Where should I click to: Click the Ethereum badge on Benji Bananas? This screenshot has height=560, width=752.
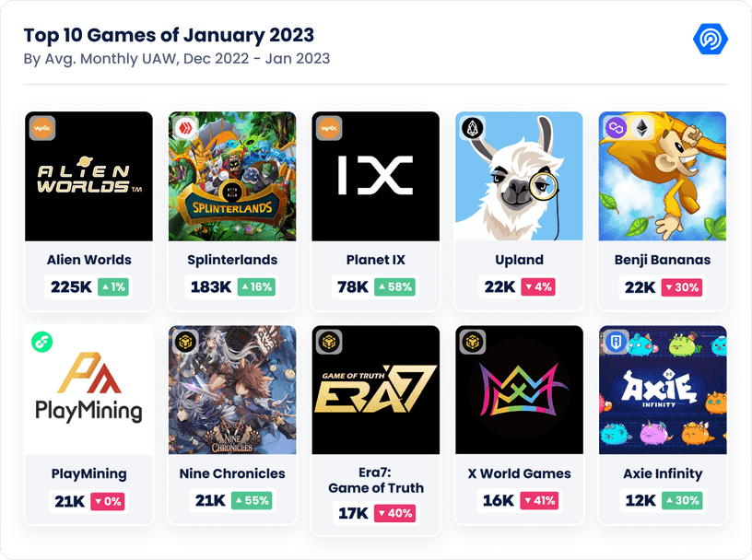point(641,128)
